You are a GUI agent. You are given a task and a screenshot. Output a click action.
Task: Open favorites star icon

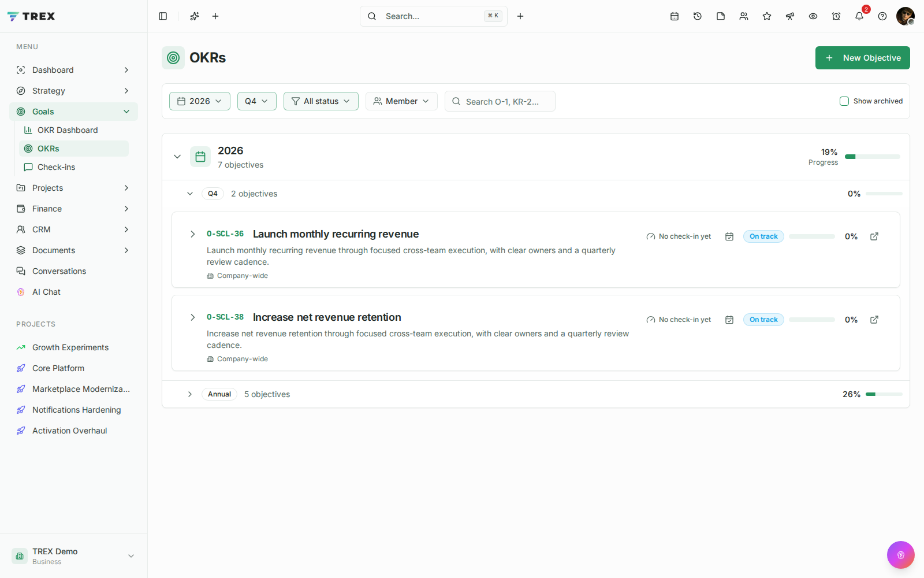pos(767,16)
